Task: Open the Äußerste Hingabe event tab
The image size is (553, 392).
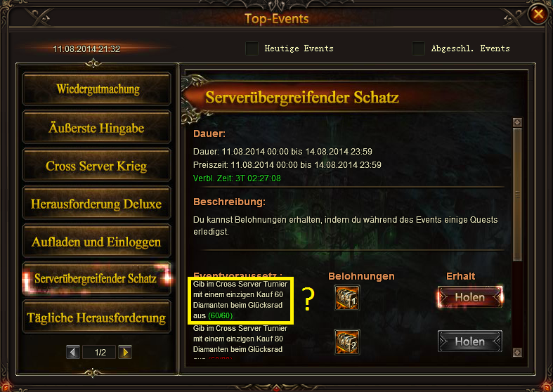Action: click(97, 127)
